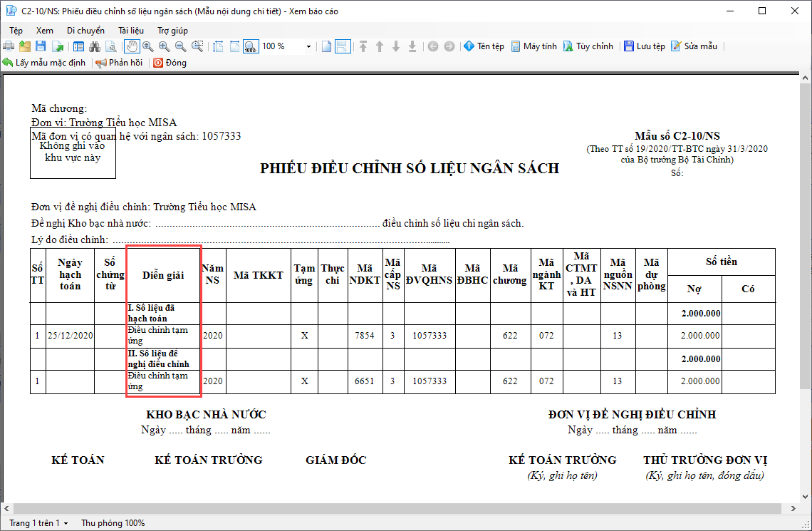Click the Zoom In magnifier icon
This screenshot has width=812, height=531.
coord(164,46)
